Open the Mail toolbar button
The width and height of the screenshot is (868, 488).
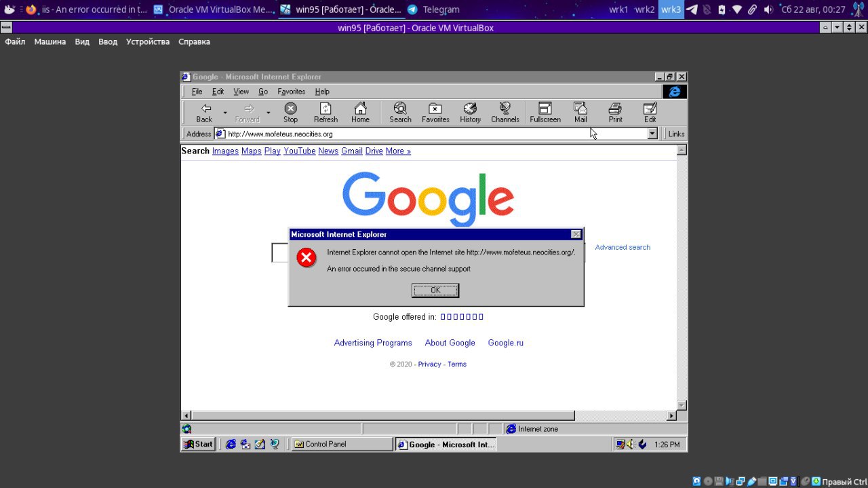(580, 113)
